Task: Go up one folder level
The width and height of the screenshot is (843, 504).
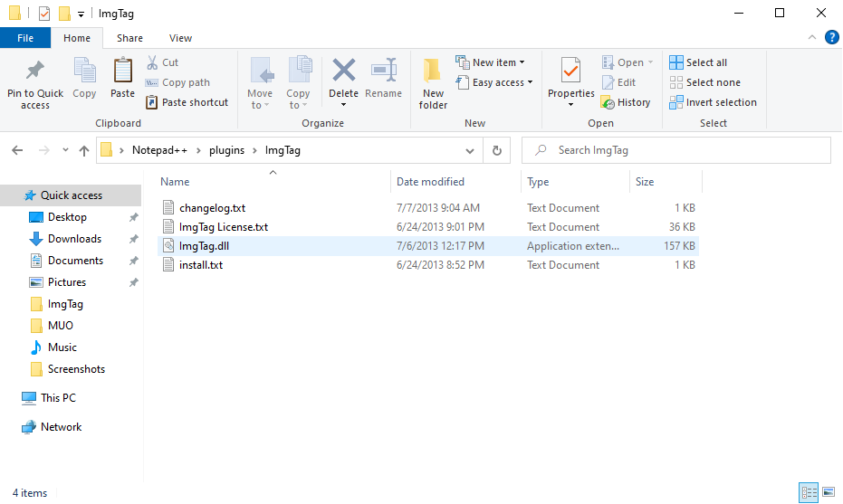Action: [84, 150]
